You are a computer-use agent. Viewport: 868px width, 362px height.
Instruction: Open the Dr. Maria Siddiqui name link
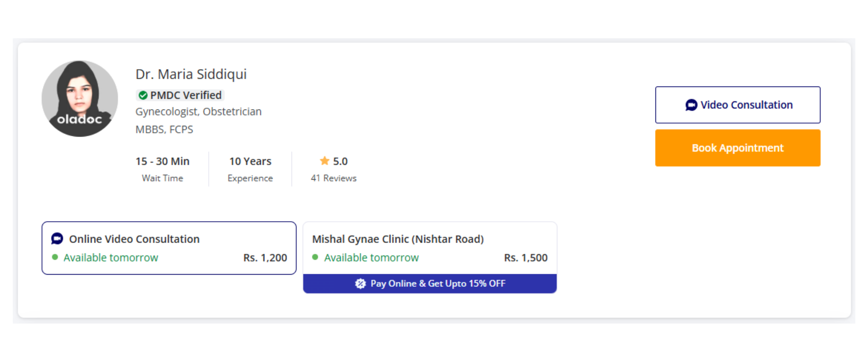point(191,74)
